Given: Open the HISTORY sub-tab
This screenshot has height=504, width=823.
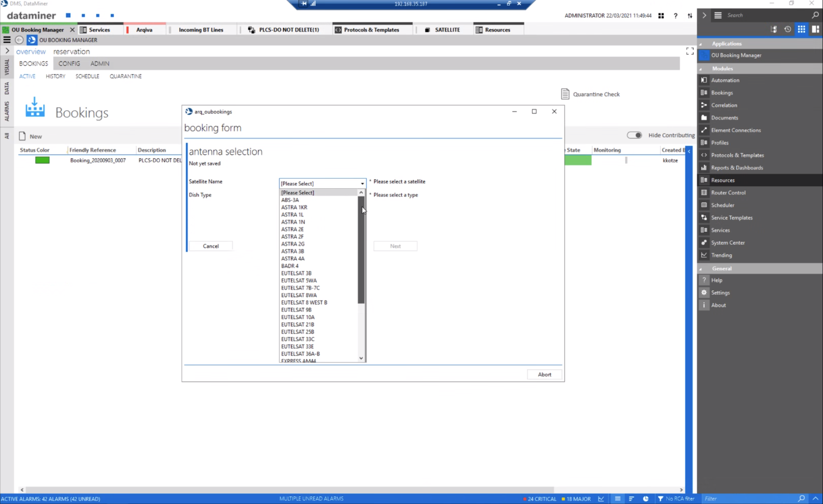Looking at the screenshot, I should (55, 76).
